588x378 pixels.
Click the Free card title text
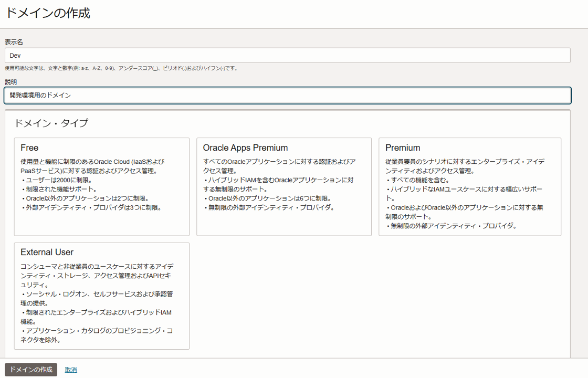(29, 148)
